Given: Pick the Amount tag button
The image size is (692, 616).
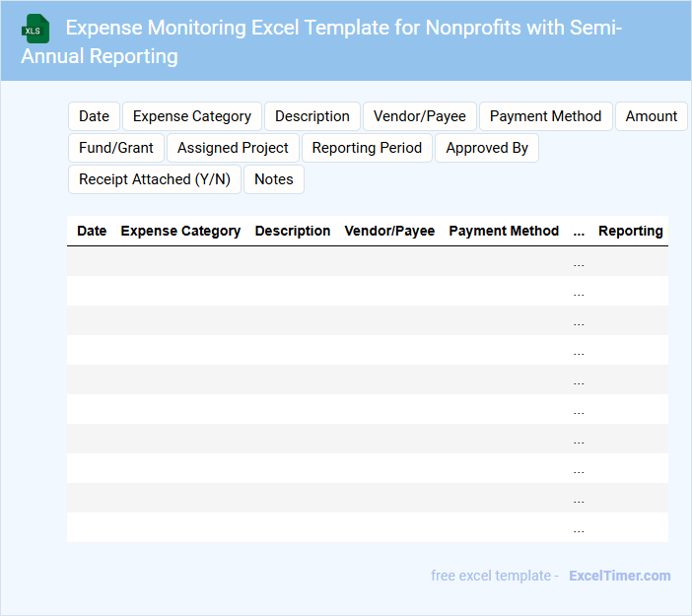Looking at the screenshot, I should pos(651,116).
